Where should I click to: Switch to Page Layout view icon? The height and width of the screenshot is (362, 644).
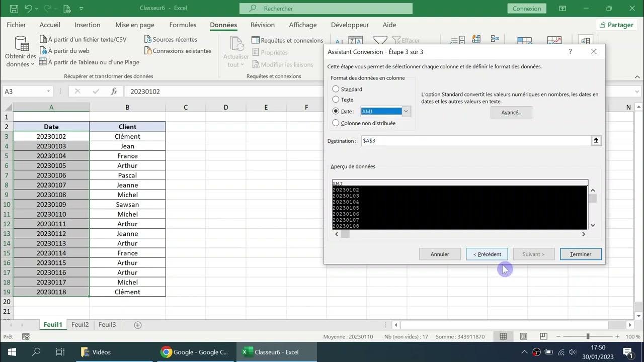[523, 336]
